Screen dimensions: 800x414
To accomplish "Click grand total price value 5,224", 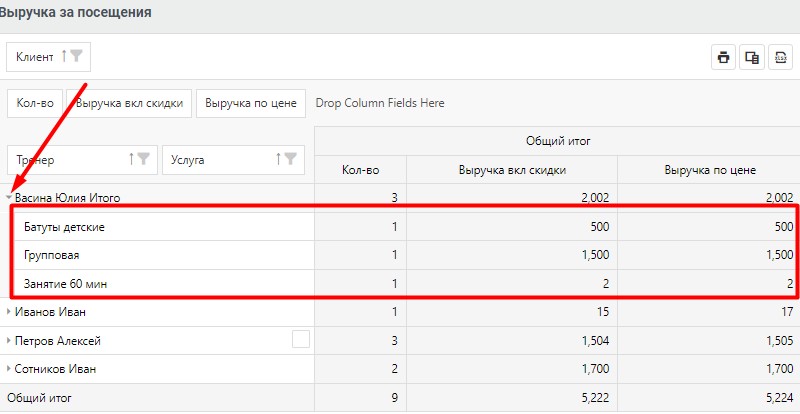I will click(779, 397).
